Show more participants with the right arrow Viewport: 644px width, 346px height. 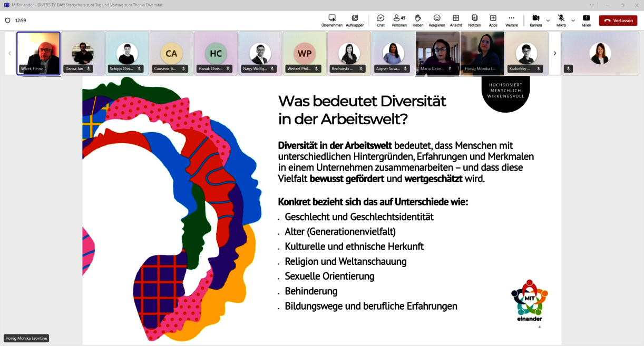(x=554, y=53)
